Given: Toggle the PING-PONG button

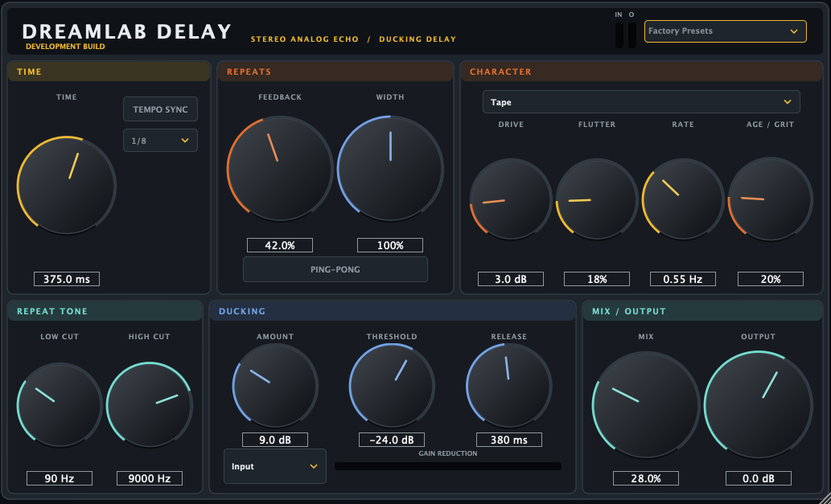Looking at the screenshot, I should point(335,269).
